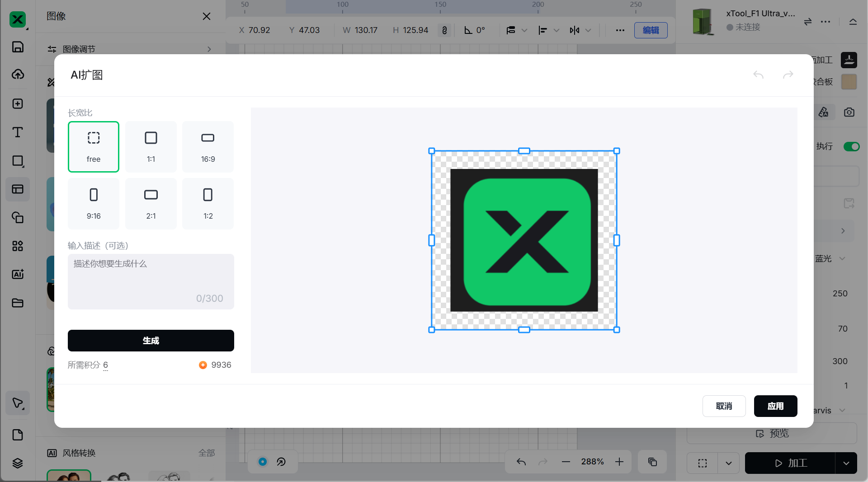
Task: Pick the 1:1 aspect ratio tile
Action: point(151,147)
